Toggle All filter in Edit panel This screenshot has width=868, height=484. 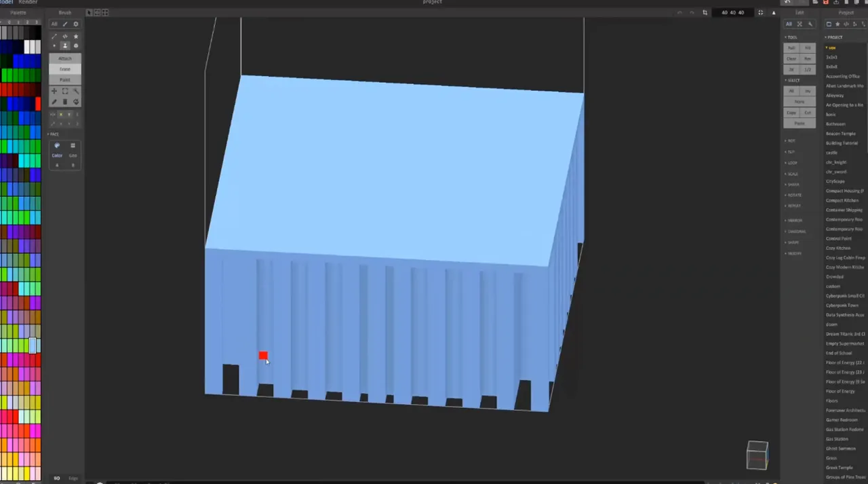point(789,24)
